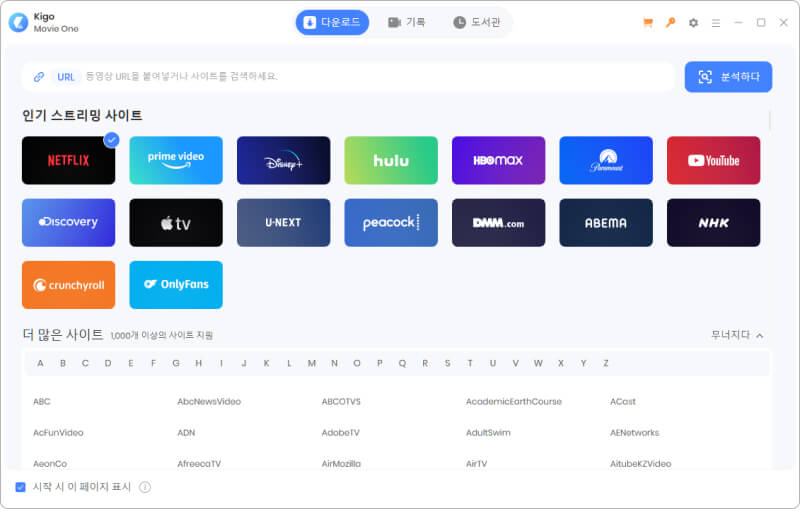
Task: Click the URL label badge
Action: (66, 77)
